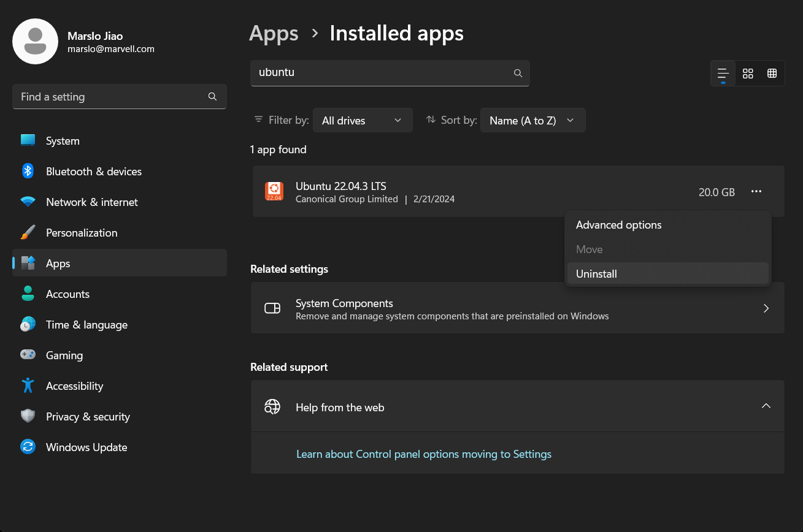Click the System monitor icon in sidebar
The width and height of the screenshot is (803, 532).
point(28,140)
